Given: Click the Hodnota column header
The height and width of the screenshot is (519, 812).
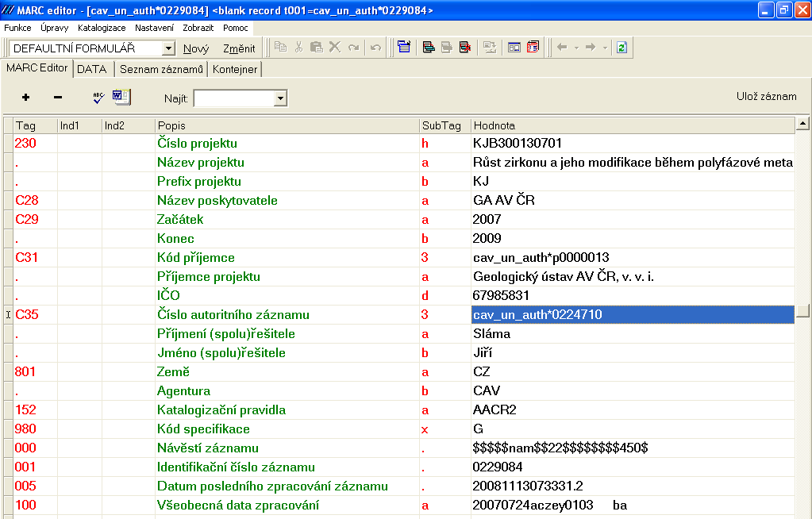Looking at the screenshot, I should (633, 125).
